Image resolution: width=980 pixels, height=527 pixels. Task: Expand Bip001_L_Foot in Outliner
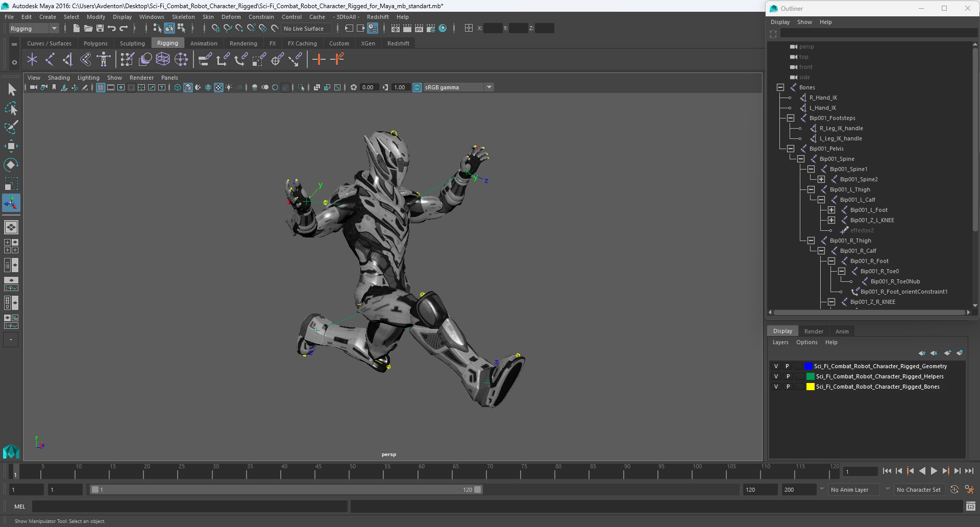831,210
